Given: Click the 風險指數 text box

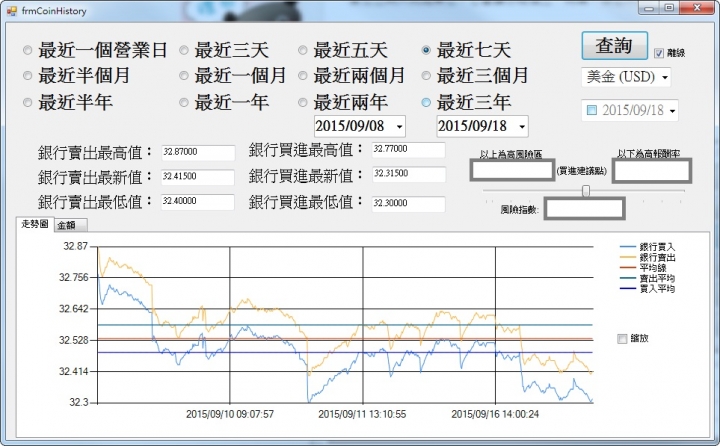Looking at the screenshot, I should tap(584, 210).
